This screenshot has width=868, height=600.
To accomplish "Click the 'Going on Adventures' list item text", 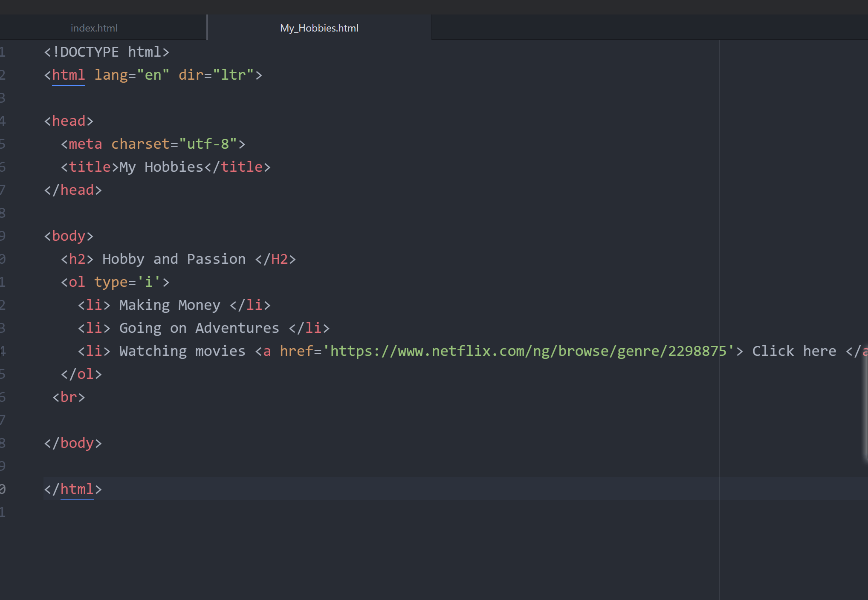I will coord(199,328).
